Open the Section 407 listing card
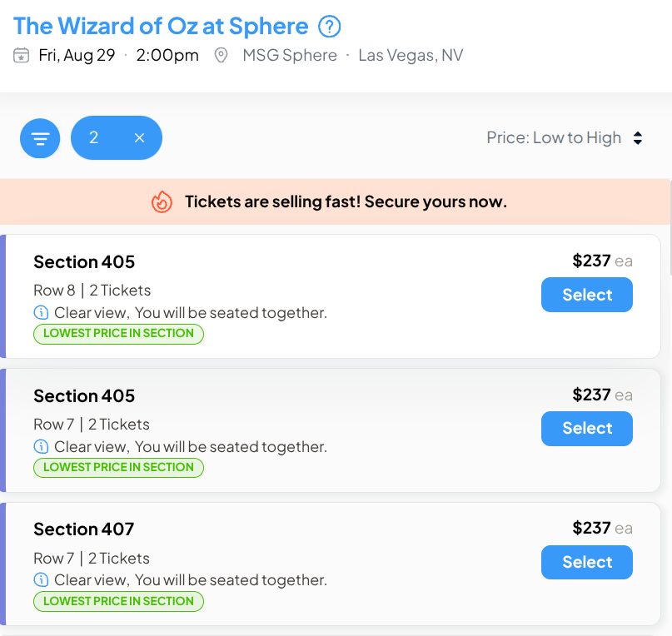The width and height of the screenshot is (672, 636). tap(330, 564)
